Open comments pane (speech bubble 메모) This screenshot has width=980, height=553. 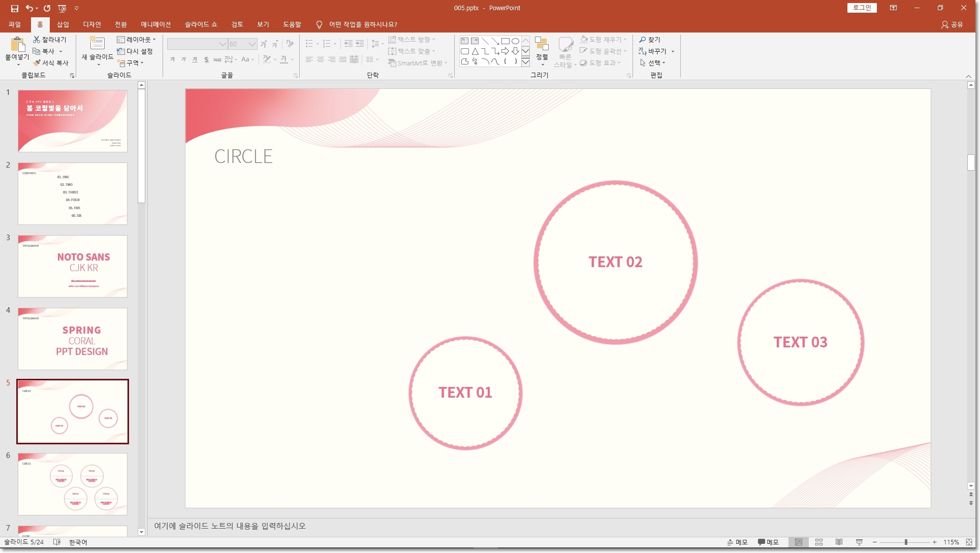[768, 542]
